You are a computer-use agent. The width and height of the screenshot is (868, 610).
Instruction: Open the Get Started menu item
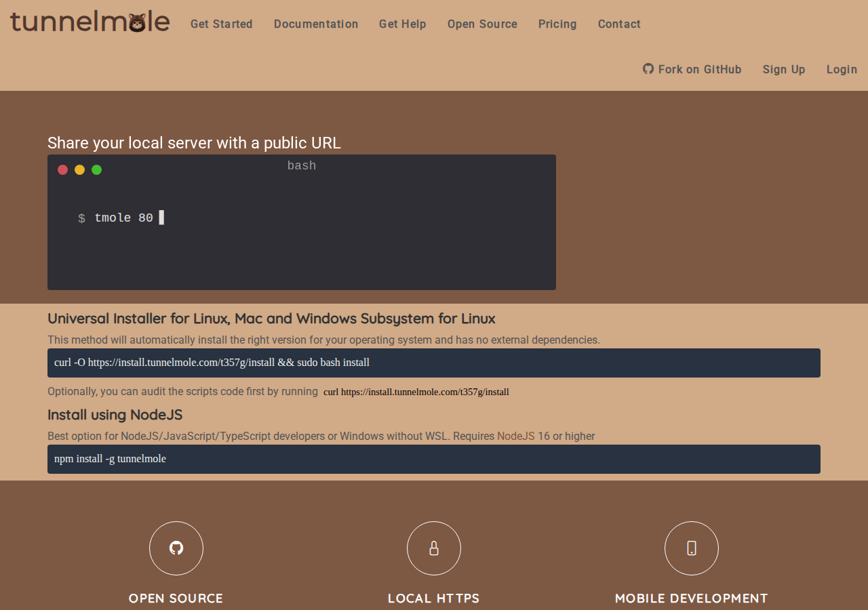tap(222, 24)
